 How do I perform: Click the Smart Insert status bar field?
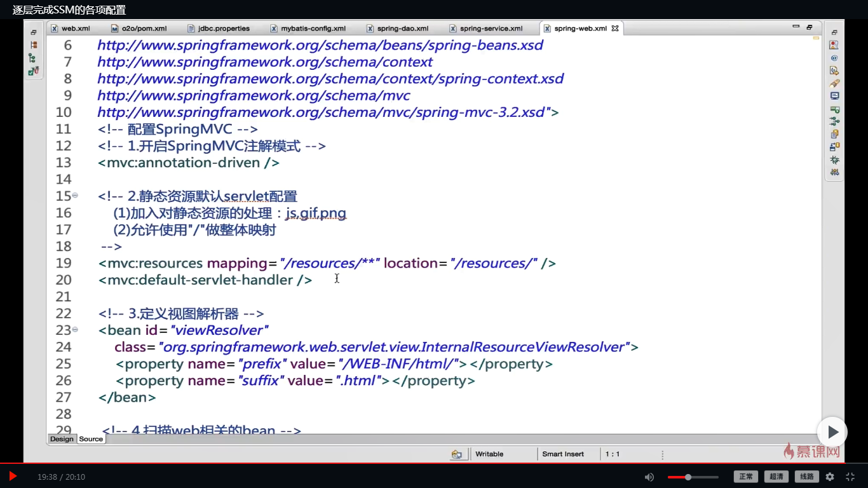[563, 454]
